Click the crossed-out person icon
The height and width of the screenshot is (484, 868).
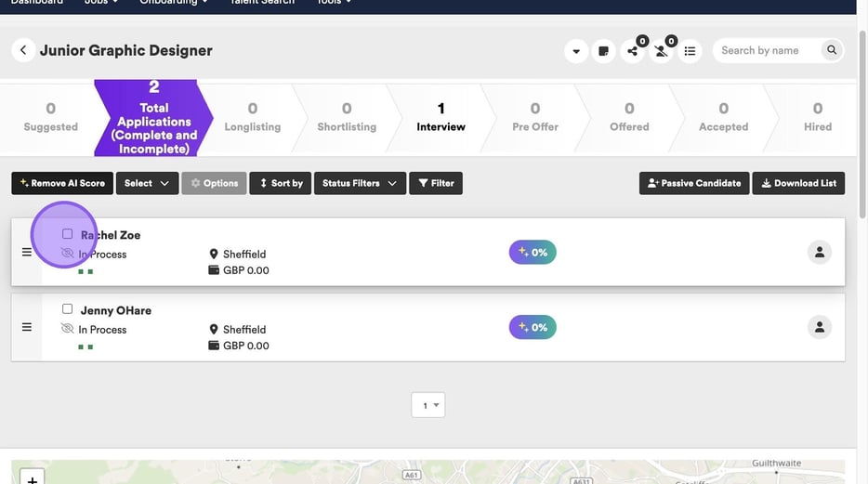[662, 51]
